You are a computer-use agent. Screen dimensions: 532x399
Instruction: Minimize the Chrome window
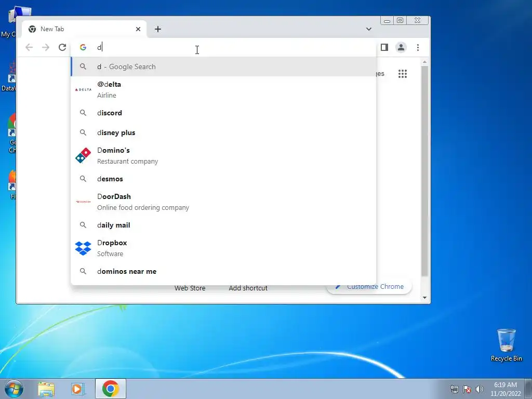click(387, 21)
